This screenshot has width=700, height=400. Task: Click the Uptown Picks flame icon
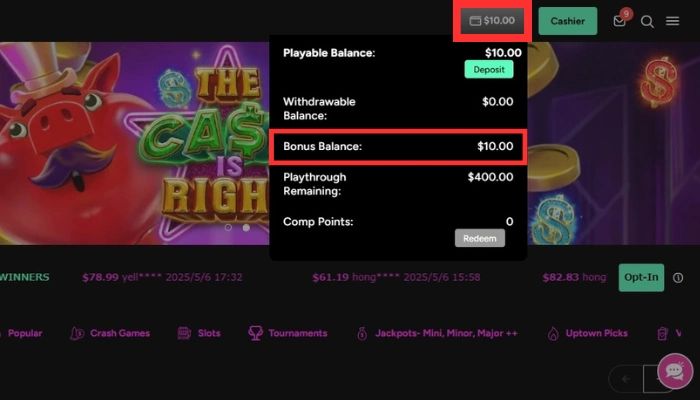point(553,333)
